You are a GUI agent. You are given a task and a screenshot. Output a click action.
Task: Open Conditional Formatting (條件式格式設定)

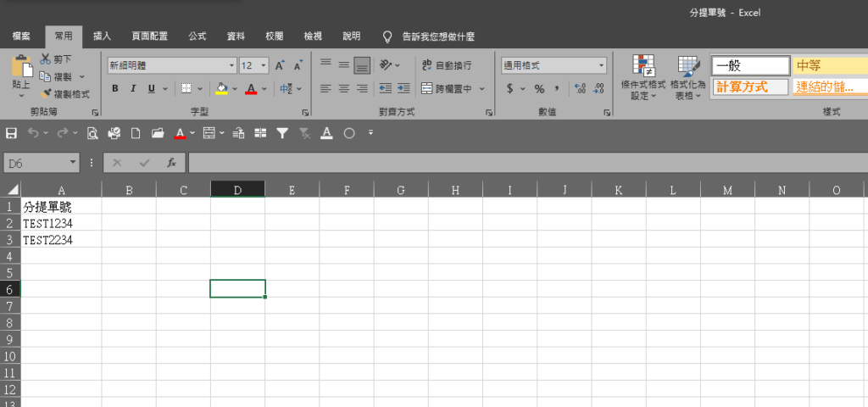pyautogui.click(x=643, y=78)
